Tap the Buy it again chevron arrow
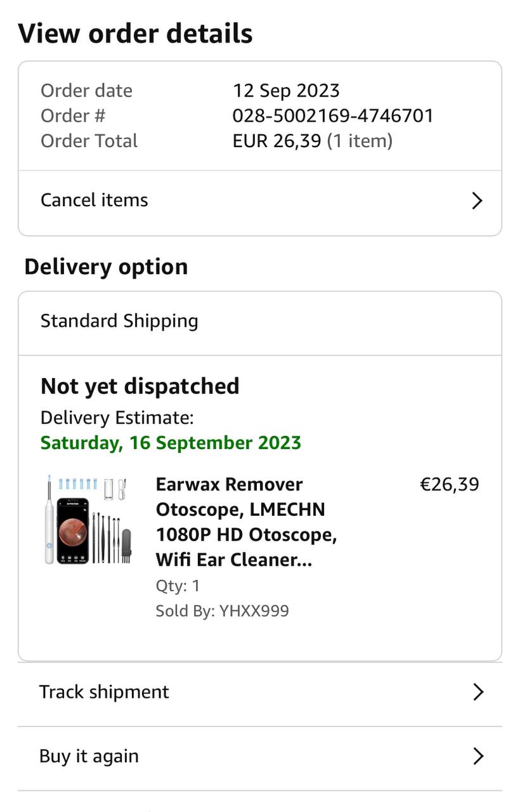The width and height of the screenshot is (520, 812). 478,756
